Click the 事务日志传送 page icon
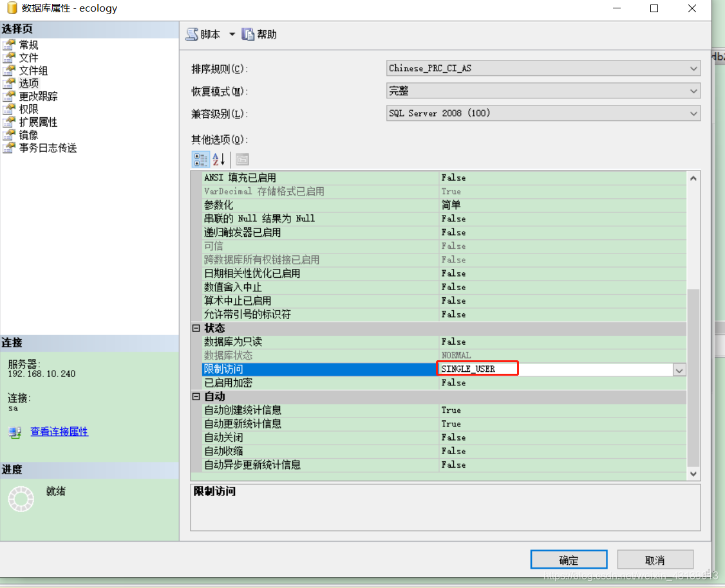This screenshot has width=725, height=588. click(x=9, y=148)
